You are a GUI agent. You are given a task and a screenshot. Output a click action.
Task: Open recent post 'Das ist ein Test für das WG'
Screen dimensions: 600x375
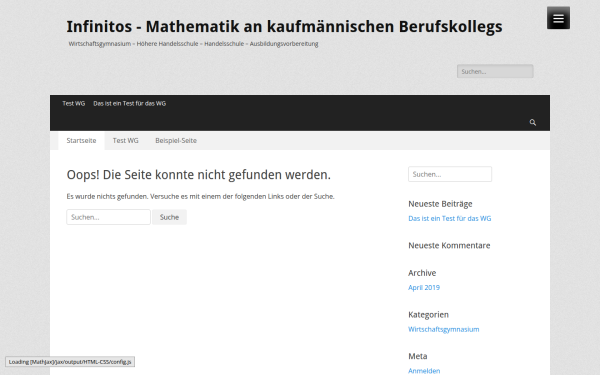450,218
